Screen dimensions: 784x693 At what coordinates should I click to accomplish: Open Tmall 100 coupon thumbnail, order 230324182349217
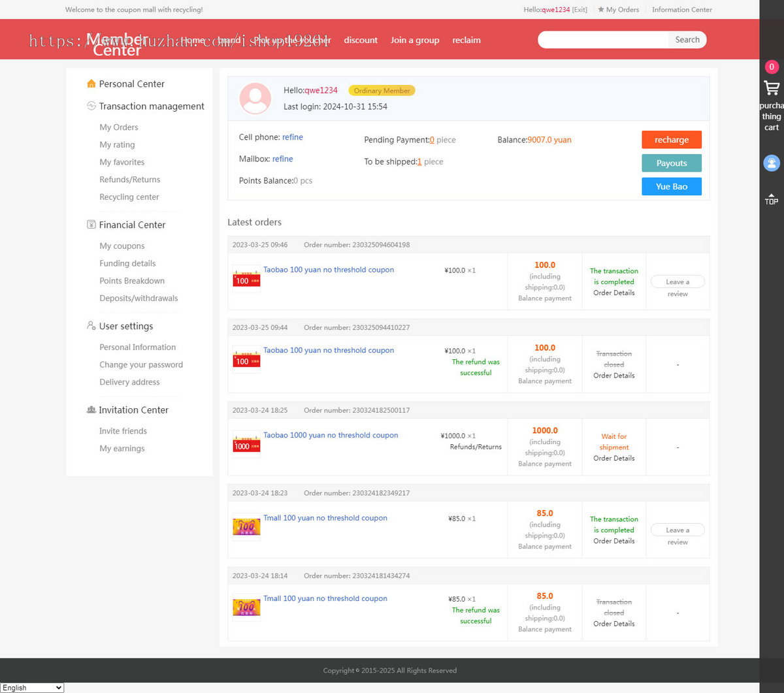246,527
